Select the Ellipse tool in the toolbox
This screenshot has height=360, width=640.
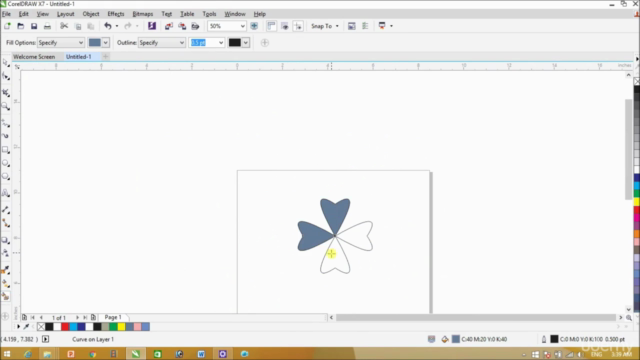coord(6,163)
